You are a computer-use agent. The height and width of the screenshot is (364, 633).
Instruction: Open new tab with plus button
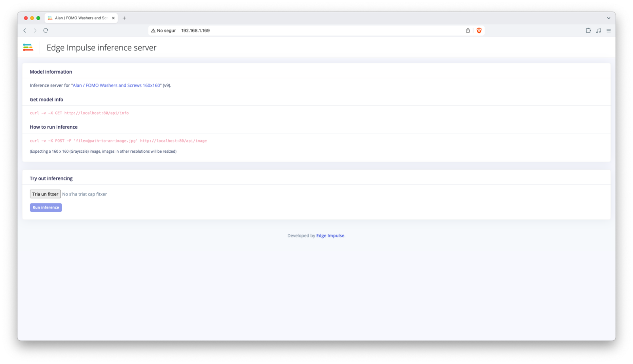(124, 18)
